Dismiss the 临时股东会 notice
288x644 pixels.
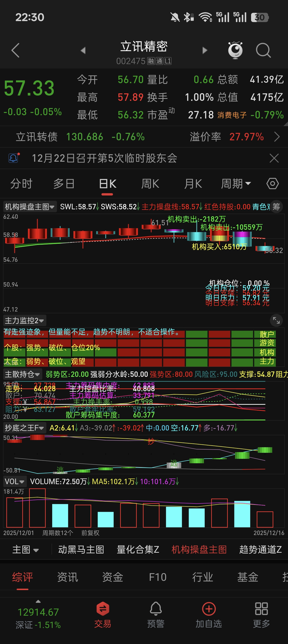coord(274,158)
